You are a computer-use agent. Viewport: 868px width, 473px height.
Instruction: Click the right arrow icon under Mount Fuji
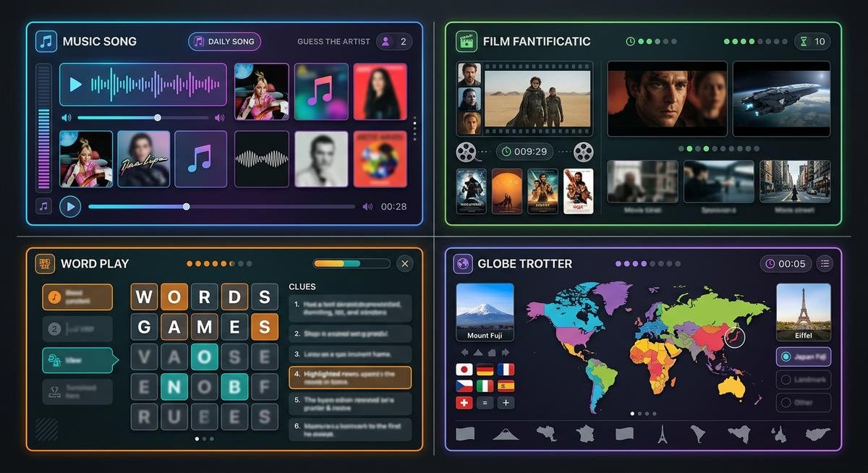click(x=506, y=352)
